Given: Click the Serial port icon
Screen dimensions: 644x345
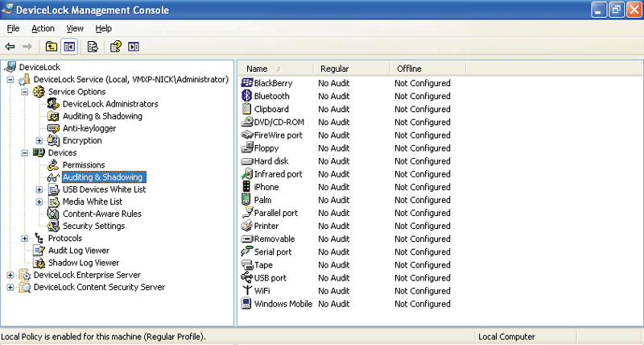Looking at the screenshot, I should [x=246, y=251].
